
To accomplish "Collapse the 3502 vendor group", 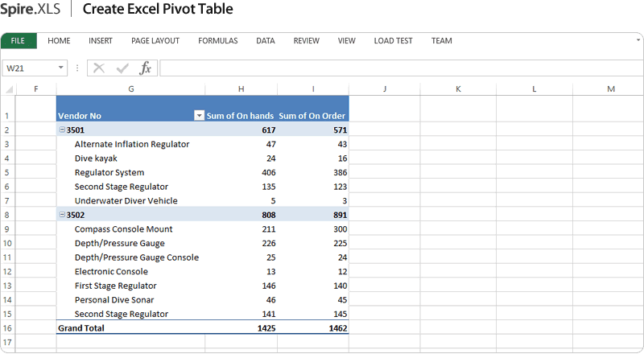I will 62,215.
